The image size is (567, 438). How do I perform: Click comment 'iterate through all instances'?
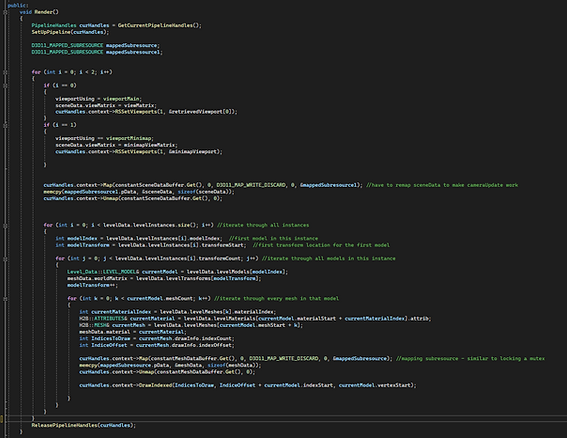click(x=263, y=225)
